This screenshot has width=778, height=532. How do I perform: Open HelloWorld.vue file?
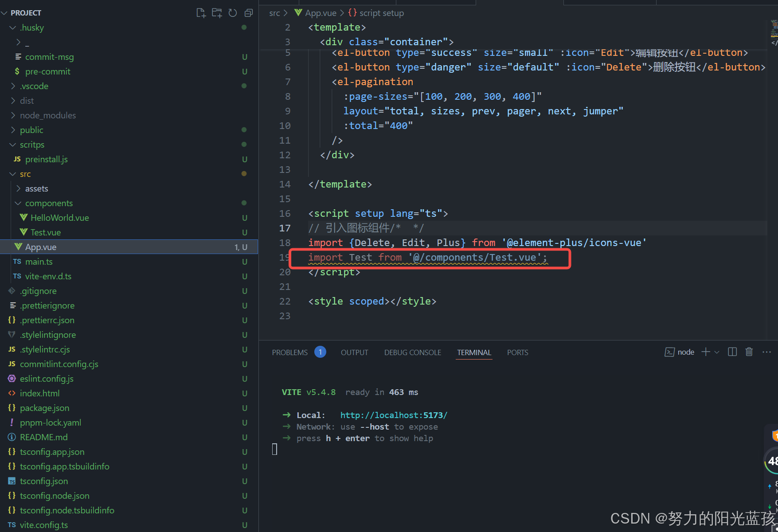59,218
